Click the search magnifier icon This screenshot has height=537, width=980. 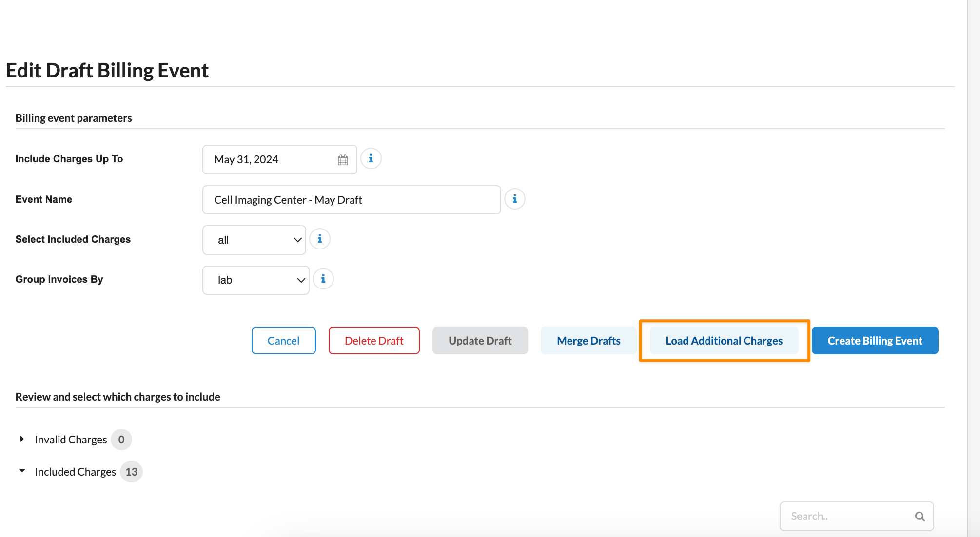coord(920,517)
